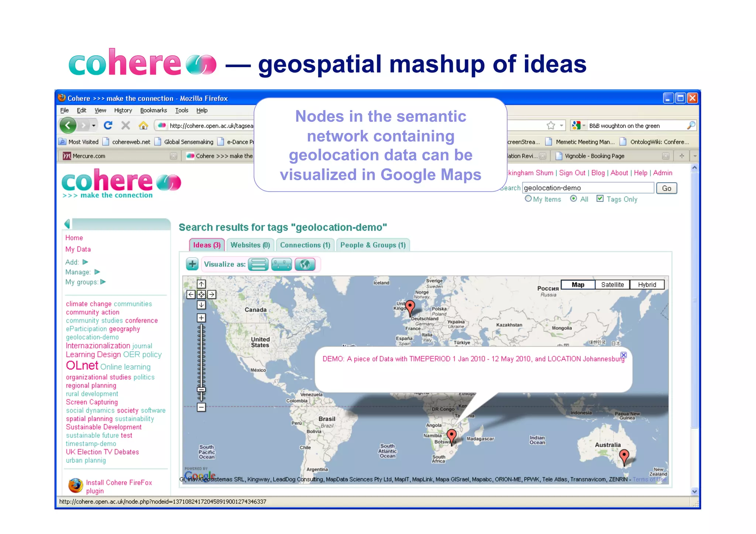756x534 pixels.
Task: Pan the map left with arrow
Action: (x=191, y=294)
